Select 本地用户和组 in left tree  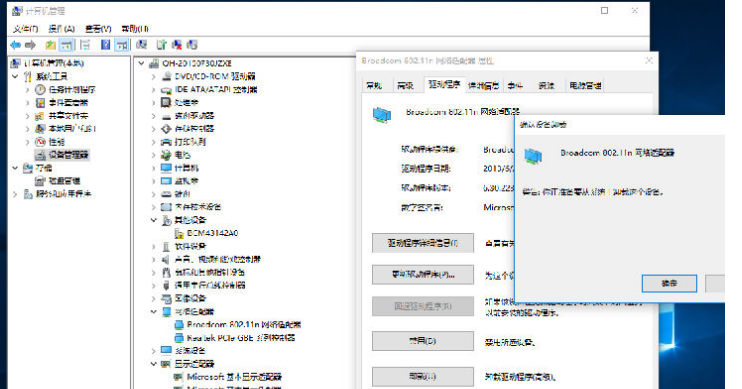coord(72,129)
